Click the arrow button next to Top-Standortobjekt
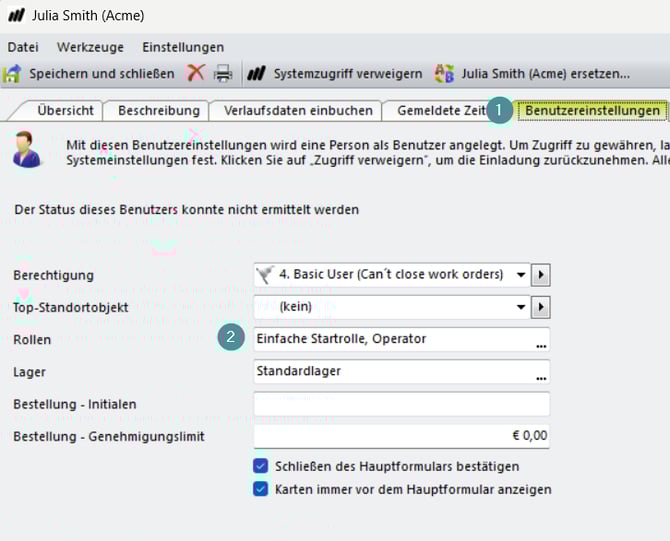 coord(541,307)
